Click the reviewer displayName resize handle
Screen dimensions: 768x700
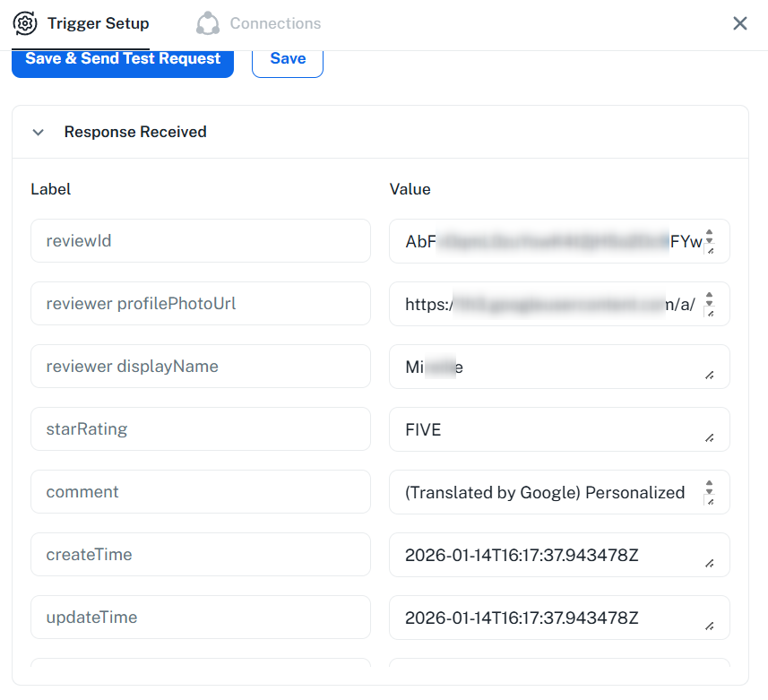click(x=710, y=375)
